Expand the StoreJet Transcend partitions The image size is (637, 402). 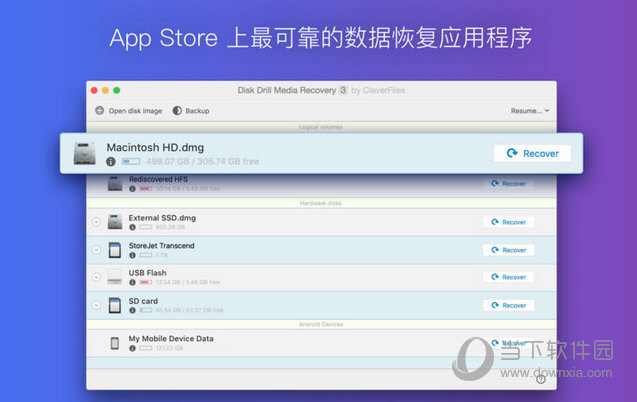click(96, 250)
